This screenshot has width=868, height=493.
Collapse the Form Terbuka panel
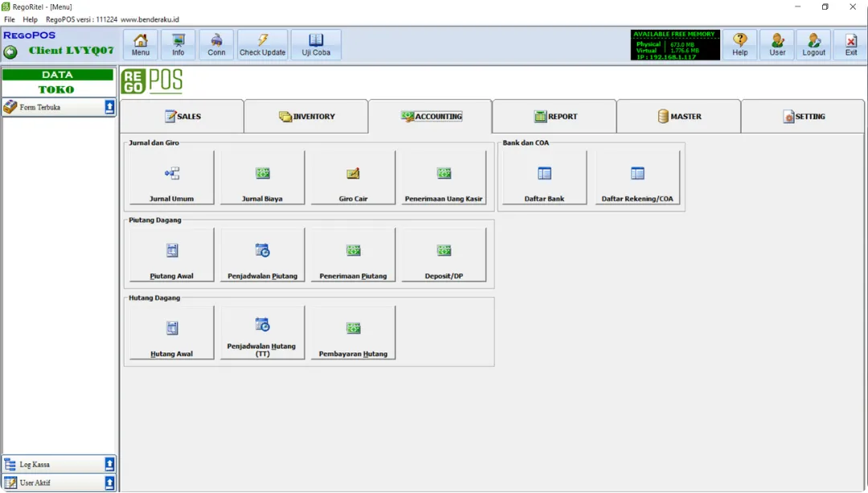109,107
